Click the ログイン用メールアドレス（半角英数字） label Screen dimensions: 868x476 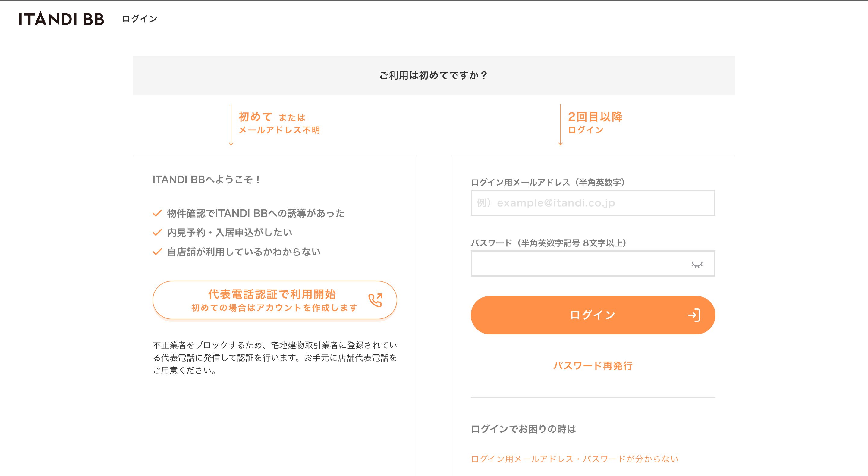[548, 182]
